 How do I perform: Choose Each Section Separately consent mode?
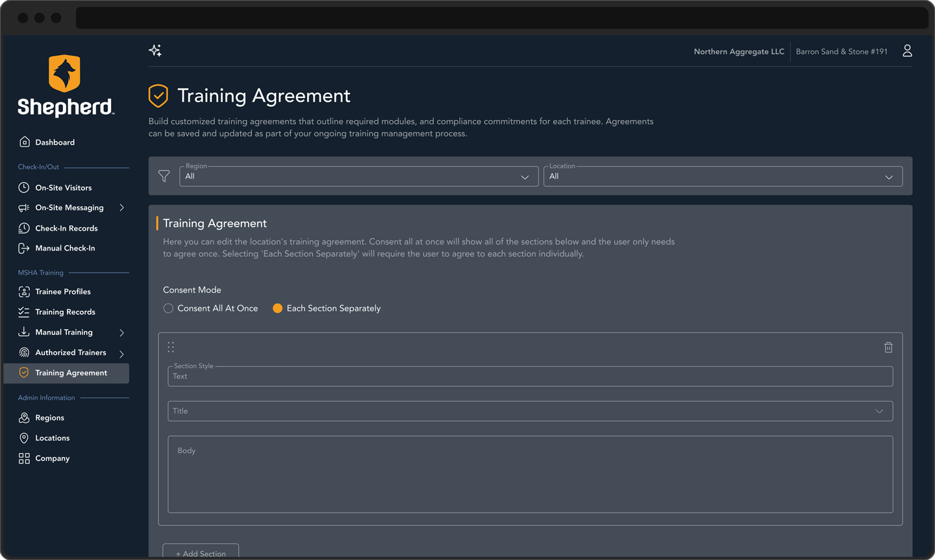(x=278, y=308)
